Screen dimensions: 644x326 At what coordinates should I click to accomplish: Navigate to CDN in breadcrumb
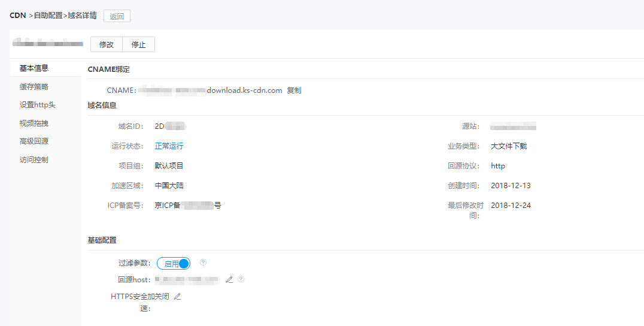coord(18,16)
